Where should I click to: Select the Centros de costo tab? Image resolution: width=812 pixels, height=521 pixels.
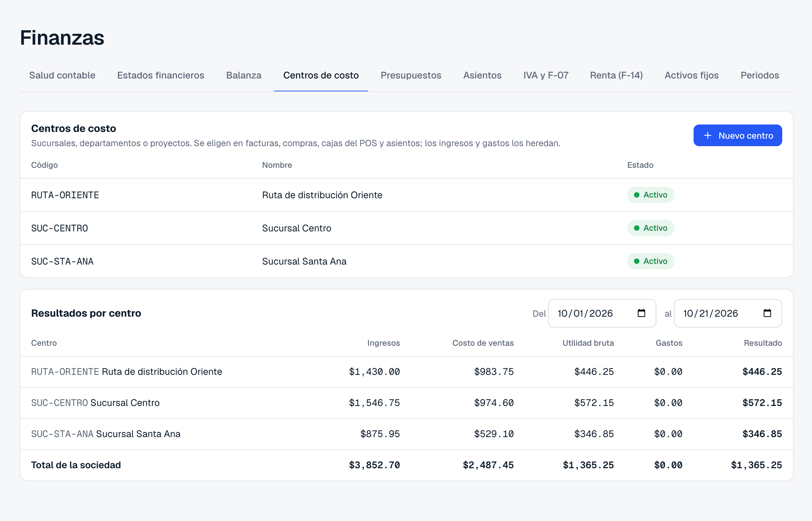pyautogui.click(x=321, y=75)
